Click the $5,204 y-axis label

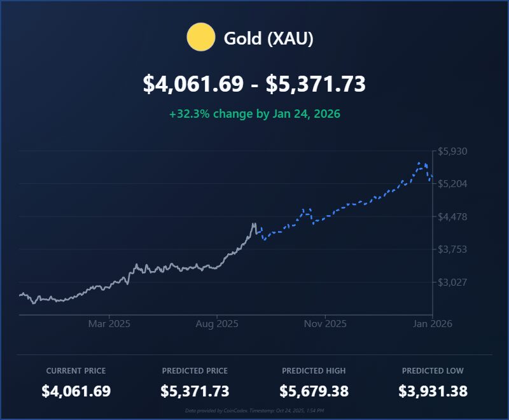[x=453, y=184]
